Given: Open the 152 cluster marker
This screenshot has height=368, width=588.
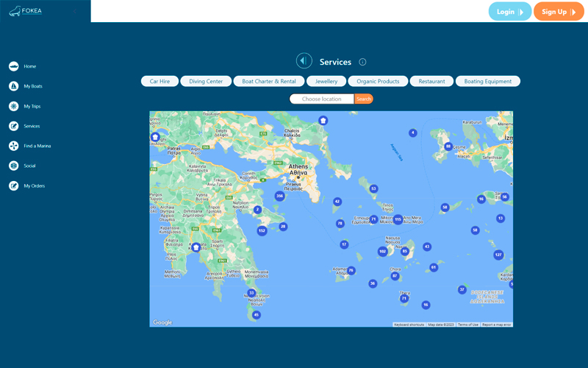Looking at the screenshot, I should tap(262, 230).
